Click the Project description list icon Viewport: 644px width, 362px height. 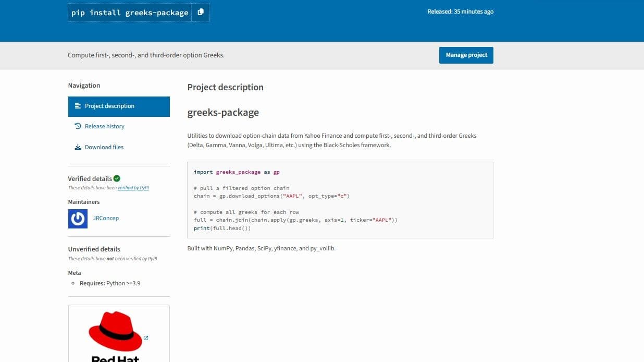point(77,106)
